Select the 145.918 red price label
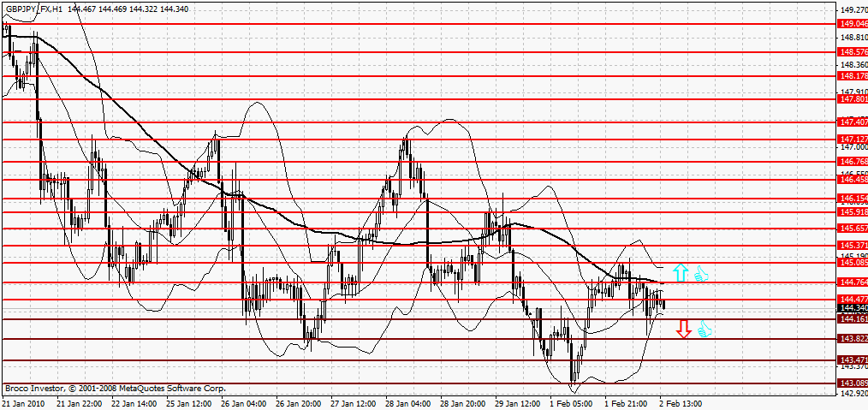Viewport: 868px width, 410px height. [853, 212]
